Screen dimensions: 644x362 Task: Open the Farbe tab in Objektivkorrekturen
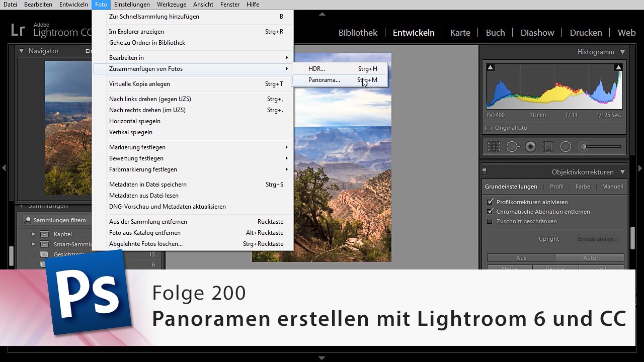point(583,187)
